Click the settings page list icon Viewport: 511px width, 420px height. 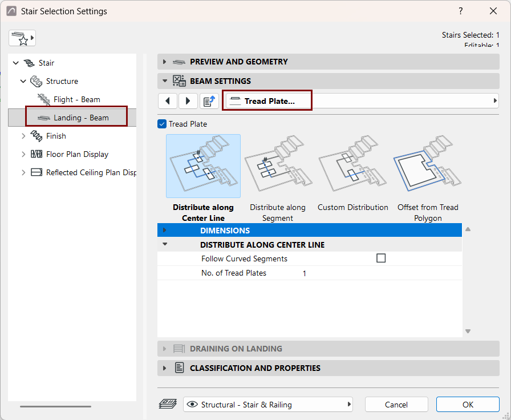pos(209,101)
